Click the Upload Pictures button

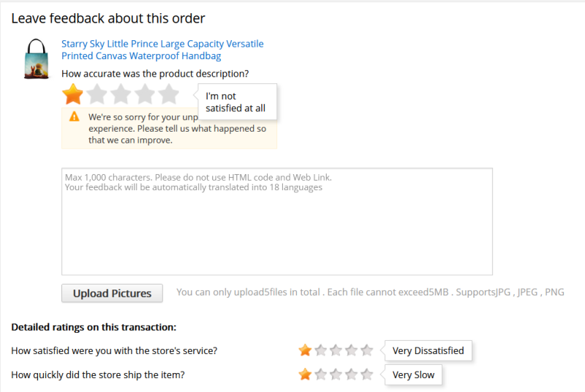pyautogui.click(x=112, y=293)
